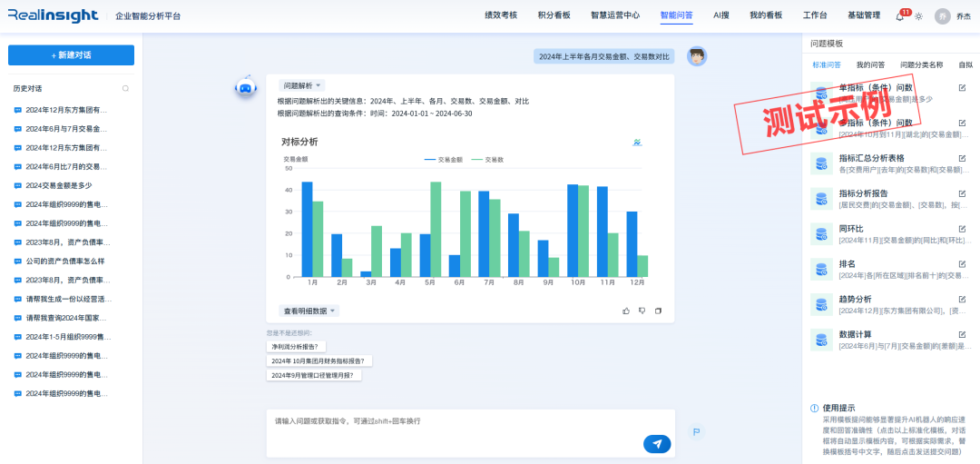Expand the 查看明细数据 dropdown
980x464 pixels.
309,311
